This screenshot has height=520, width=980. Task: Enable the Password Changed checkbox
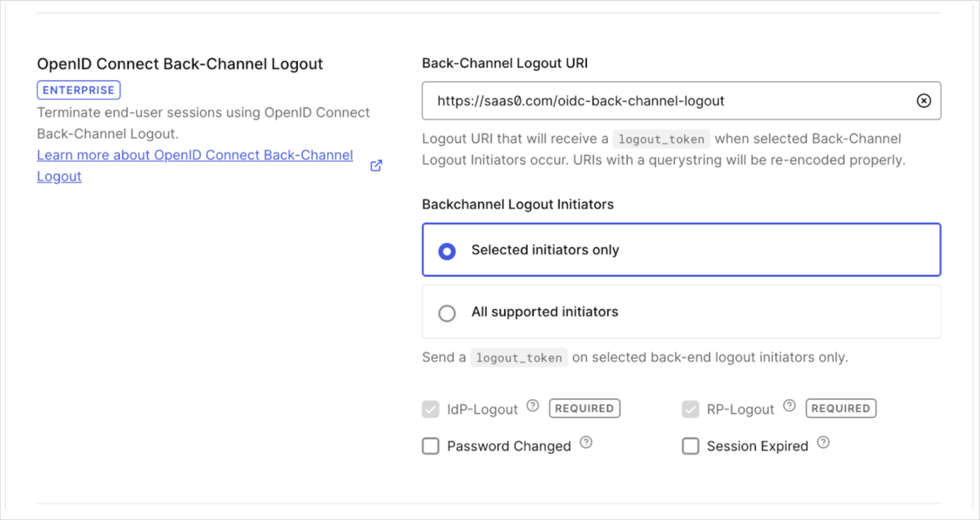430,446
